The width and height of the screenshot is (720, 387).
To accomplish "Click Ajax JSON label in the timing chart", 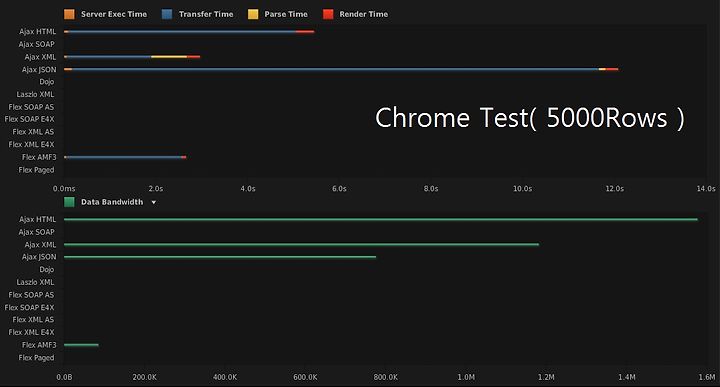I will [39, 70].
